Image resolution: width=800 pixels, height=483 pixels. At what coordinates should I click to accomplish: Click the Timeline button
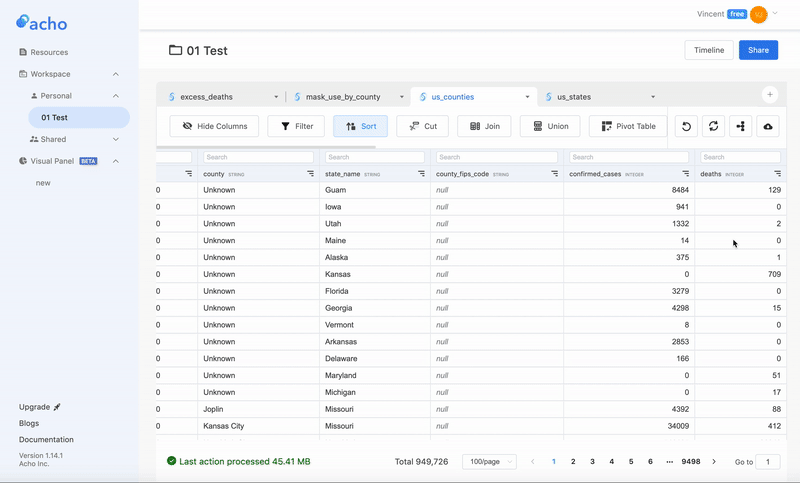[709, 50]
